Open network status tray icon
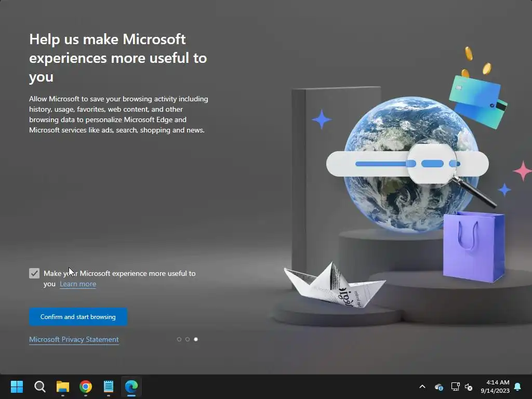Viewport: 532px width, 399px height. (x=455, y=387)
